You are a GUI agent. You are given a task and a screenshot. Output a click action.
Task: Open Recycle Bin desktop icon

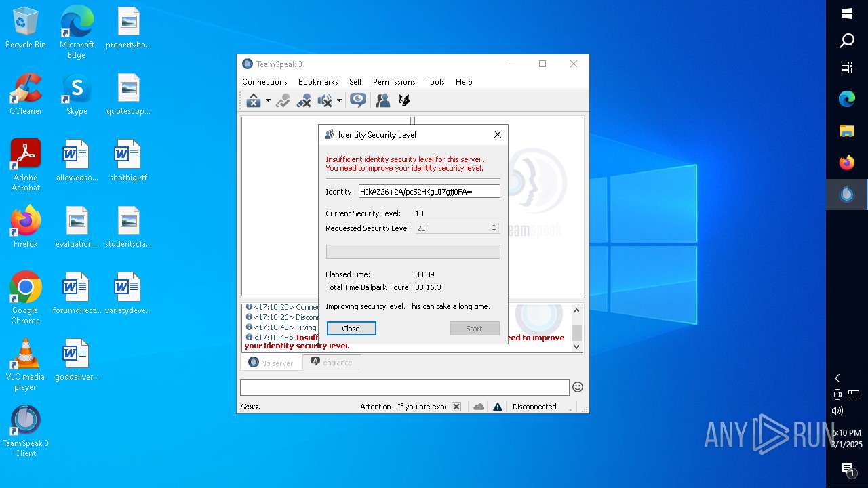26,28
